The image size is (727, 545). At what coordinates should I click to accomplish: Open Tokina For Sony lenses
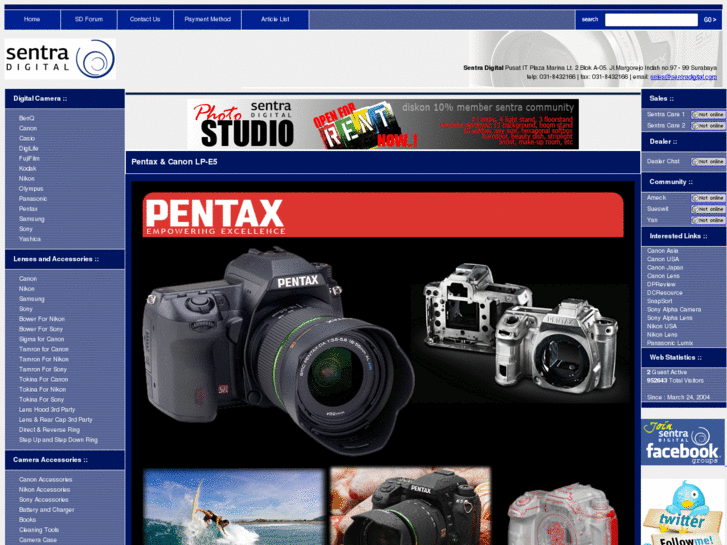pos(41,400)
